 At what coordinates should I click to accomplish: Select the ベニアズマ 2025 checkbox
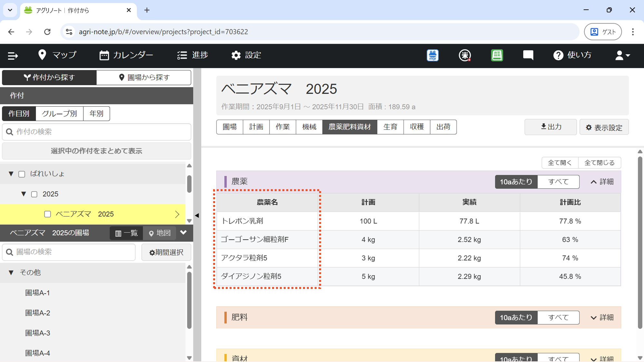[x=47, y=214]
